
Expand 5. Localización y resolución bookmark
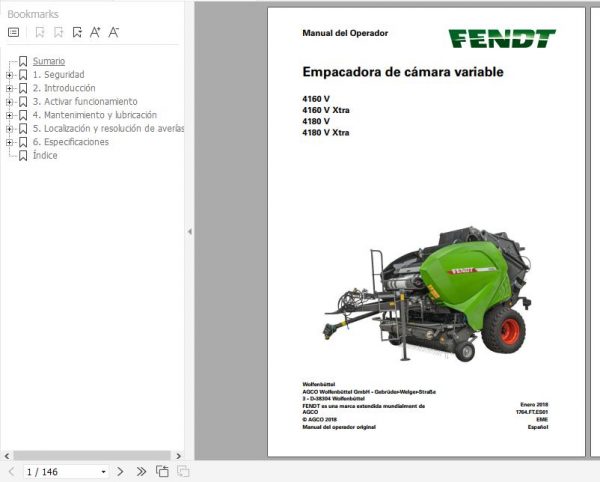9,129
